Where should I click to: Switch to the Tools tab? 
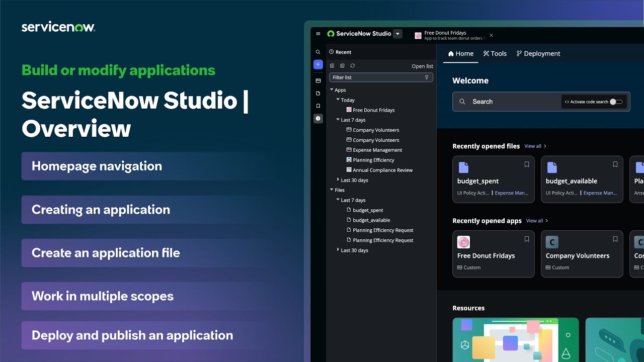(x=495, y=53)
